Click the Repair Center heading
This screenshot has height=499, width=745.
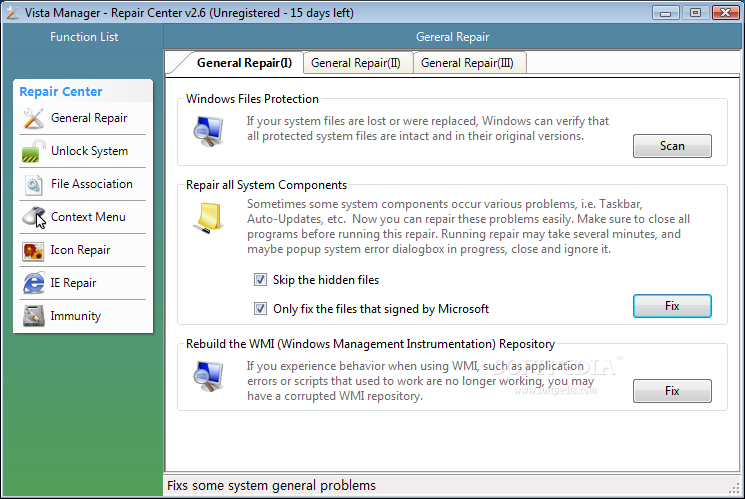61,91
